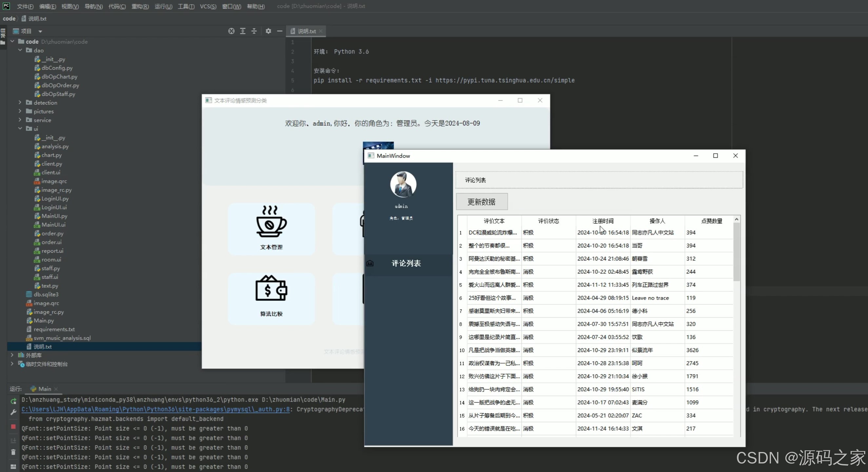Select image.qrc under ui folder
The image size is (868, 472).
click(54, 181)
